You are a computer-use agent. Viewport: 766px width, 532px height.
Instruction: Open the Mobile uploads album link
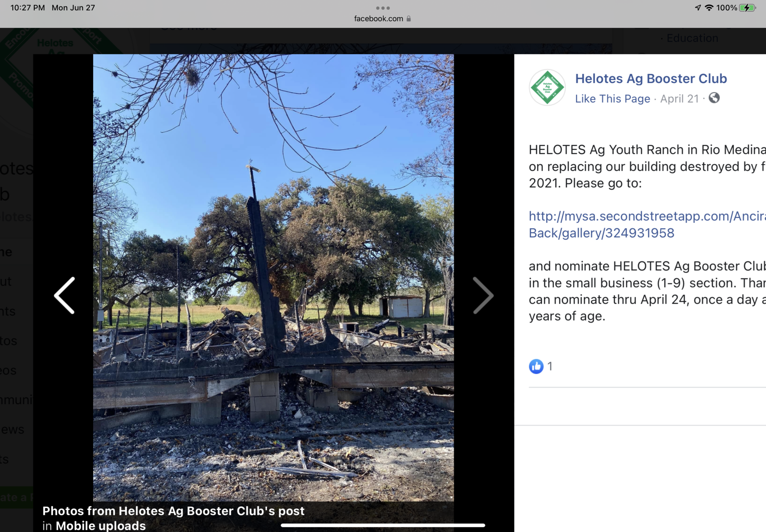point(101,525)
